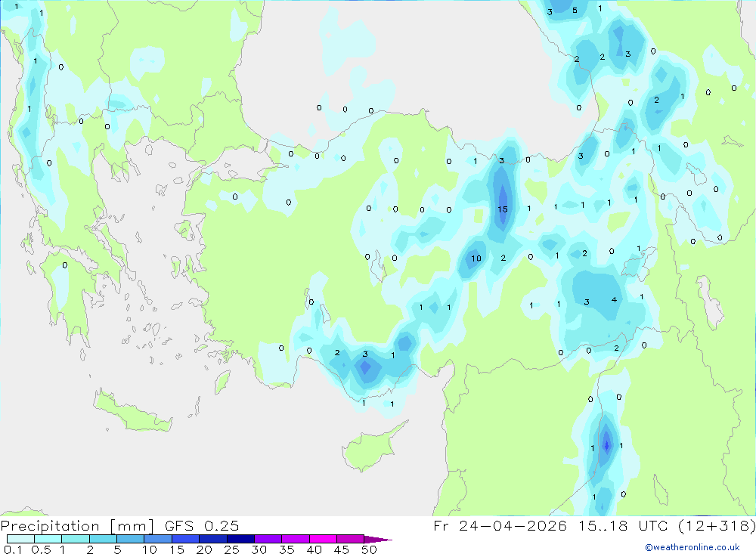This screenshot has height=554, width=756.
Task: Select the 15–20 mm legend color swatch
Action: pos(185,539)
